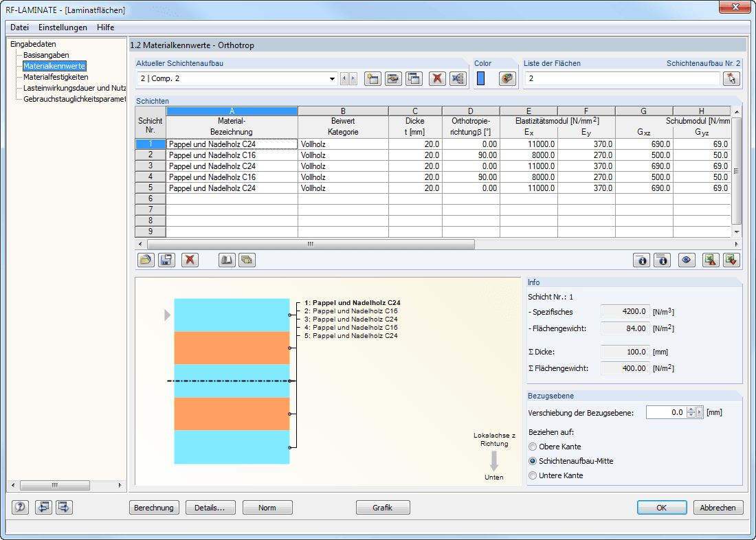The height and width of the screenshot is (540, 756).
Task: Decrease Verschiebung der Bezugsebene spinner down
Action: (x=691, y=415)
